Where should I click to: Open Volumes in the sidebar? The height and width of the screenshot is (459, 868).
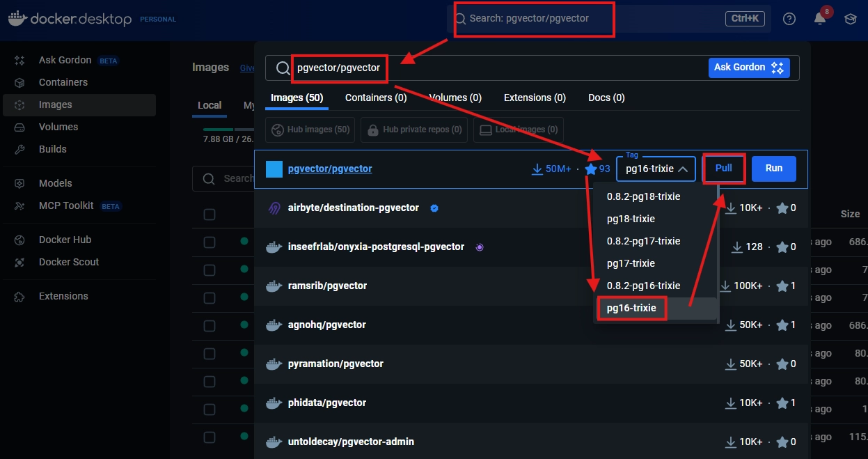78,127
